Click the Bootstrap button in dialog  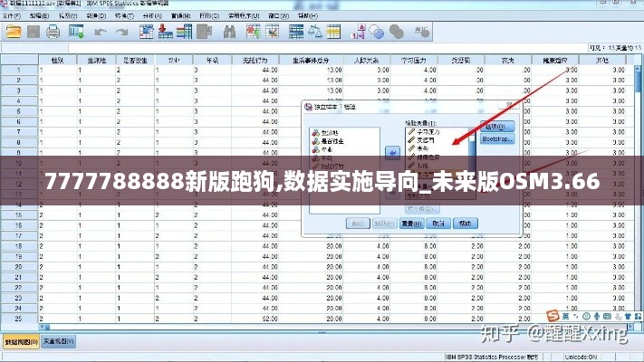497,139
